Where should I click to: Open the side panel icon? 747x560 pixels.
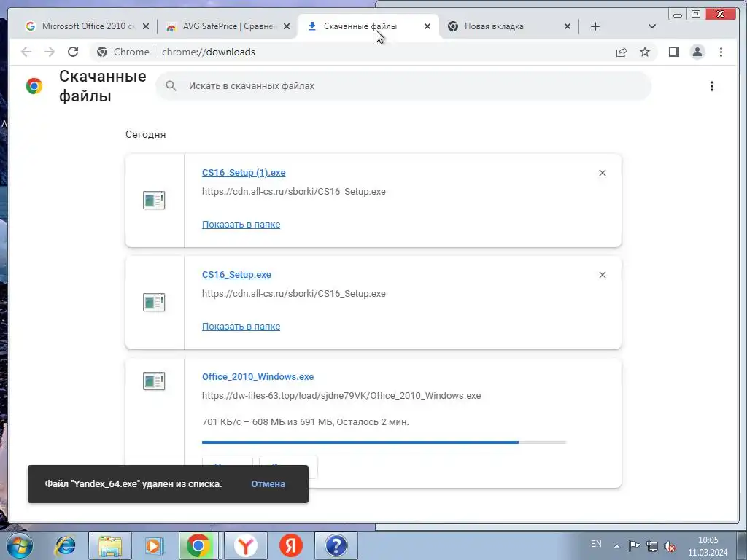[x=673, y=52]
